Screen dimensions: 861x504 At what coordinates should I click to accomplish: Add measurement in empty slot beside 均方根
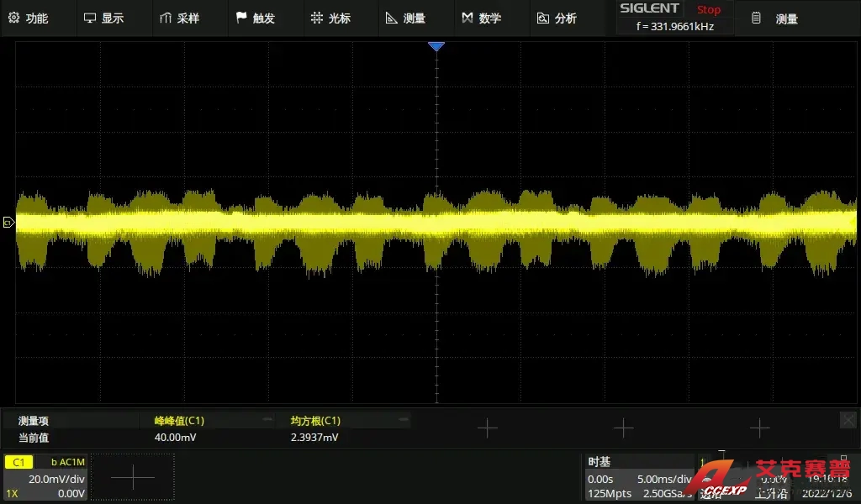(487, 428)
